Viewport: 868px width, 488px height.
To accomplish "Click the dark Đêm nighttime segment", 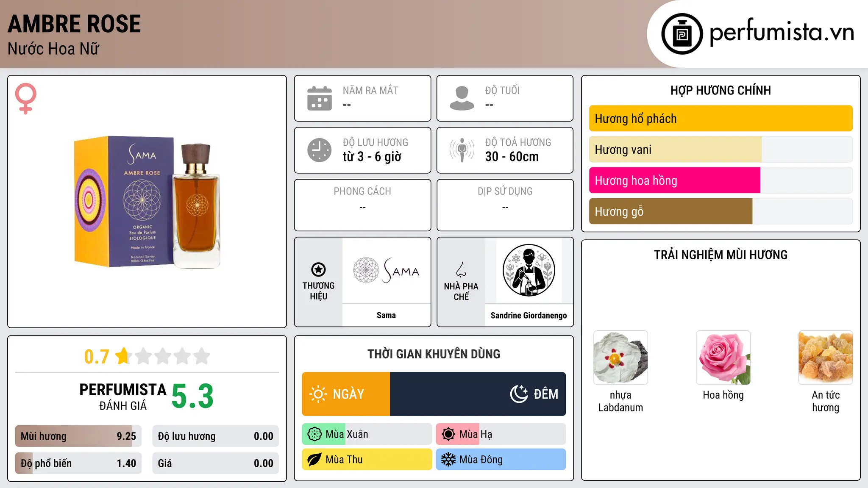I will tap(478, 394).
